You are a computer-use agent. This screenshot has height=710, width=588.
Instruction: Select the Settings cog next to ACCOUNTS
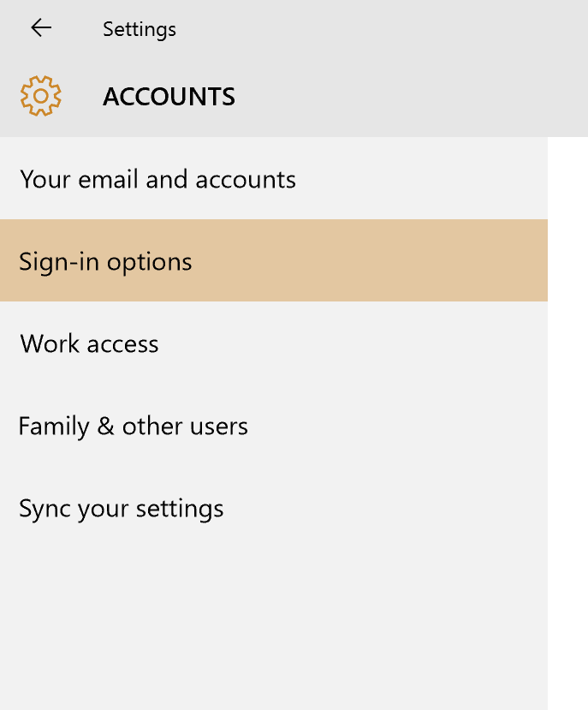tap(40, 96)
